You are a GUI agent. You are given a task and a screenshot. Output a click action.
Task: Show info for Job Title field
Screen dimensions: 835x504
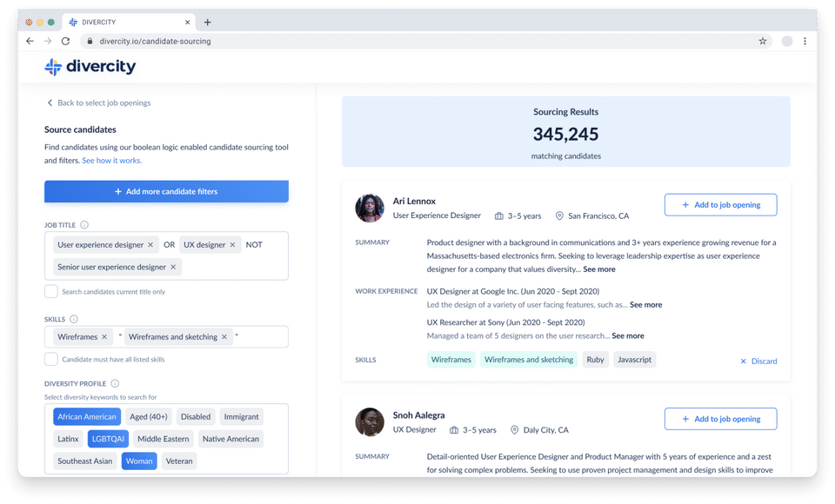click(x=84, y=225)
